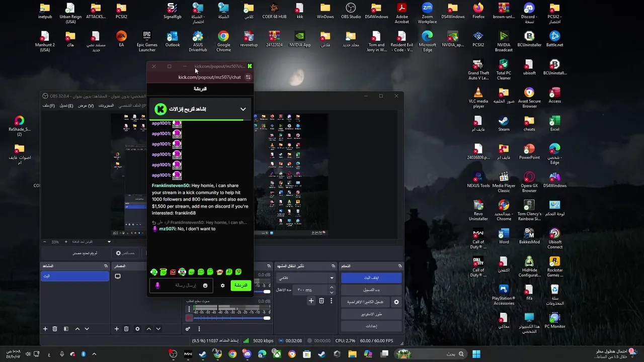
Task: Open Windows Start button on taskbar
Action: pyautogui.click(x=476, y=354)
